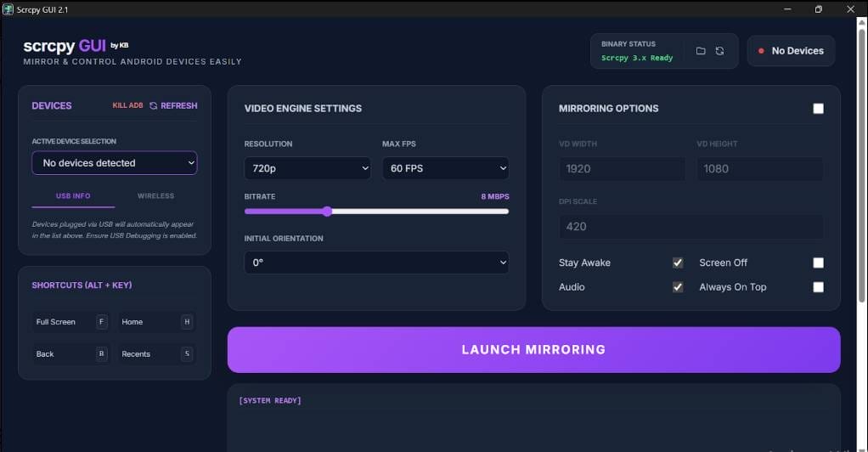The image size is (868, 452).
Task: Enable the Screen Off checkbox
Action: pyautogui.click(x=818, y=263)
